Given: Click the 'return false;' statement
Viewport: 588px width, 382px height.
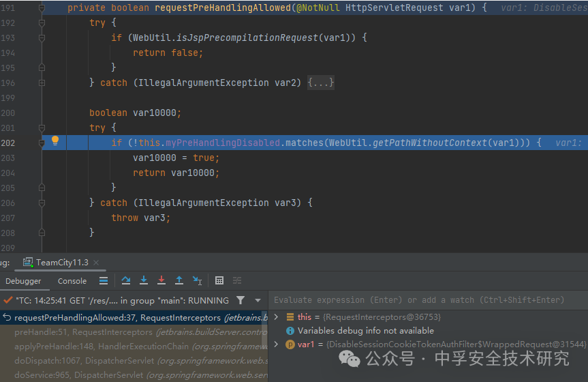Looking at the screenshot, I should pos(168,53).
